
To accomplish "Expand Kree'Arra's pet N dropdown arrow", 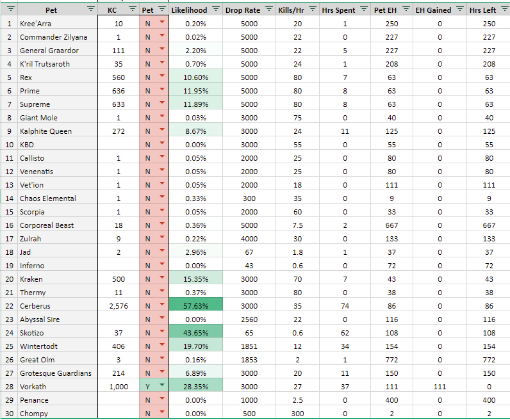I will [x=161, y=24].
